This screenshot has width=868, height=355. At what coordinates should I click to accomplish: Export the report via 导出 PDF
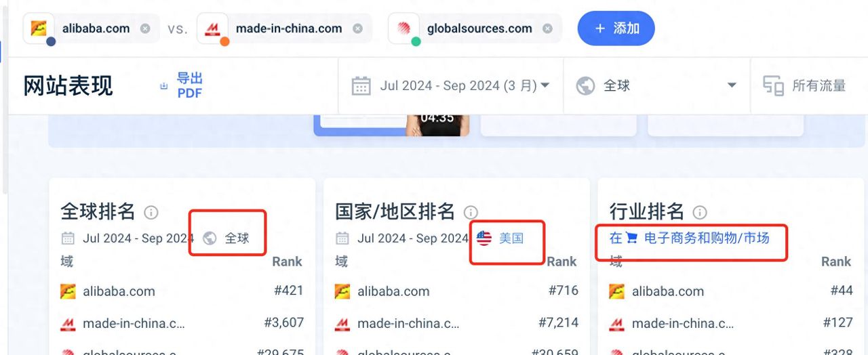pyautogui.click(x=190, y=86)
